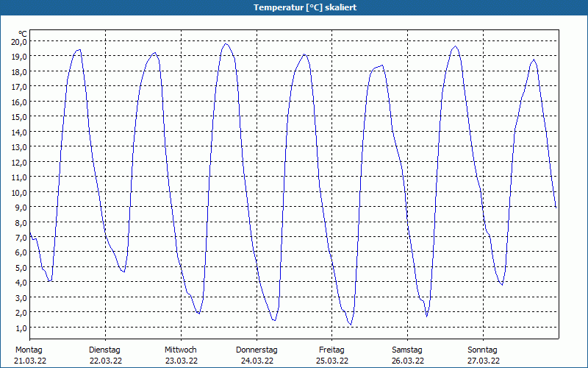Click the Mittwoch label on the x-axis
Viewport: 588px width, 368px height.
(x=180, y=350)
